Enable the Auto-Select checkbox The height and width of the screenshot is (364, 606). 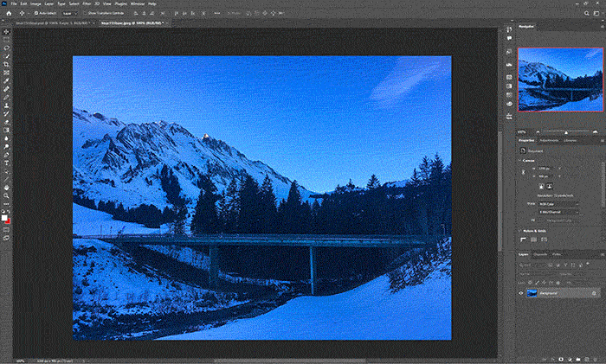[36, 13]
